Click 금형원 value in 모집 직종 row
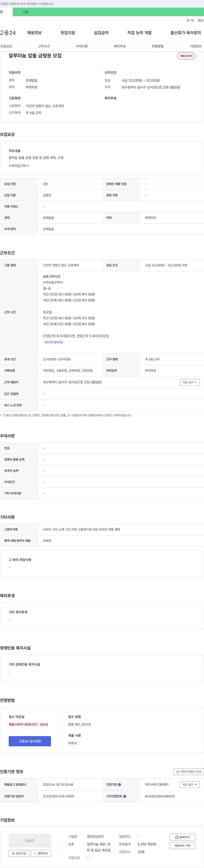204x868 pixels. 47,195
